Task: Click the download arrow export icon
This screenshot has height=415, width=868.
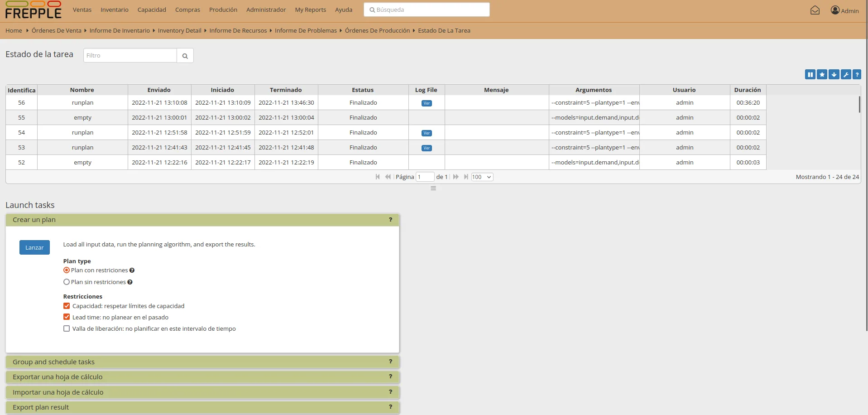Action: pos(834,75)
